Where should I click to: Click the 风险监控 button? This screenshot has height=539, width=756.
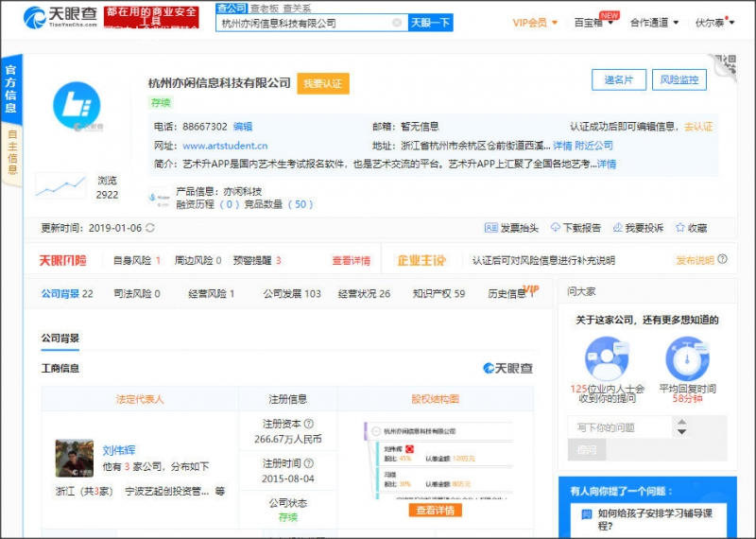(679, 79)
